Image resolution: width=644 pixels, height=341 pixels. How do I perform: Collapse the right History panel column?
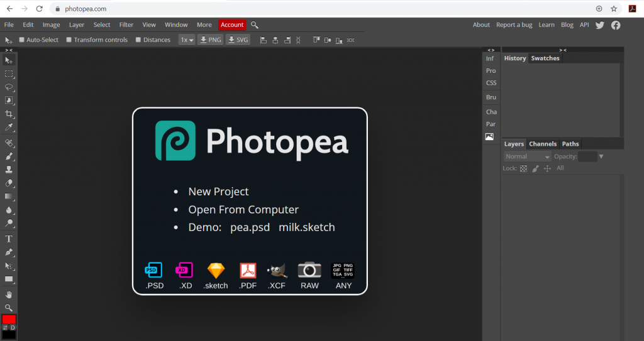tap(563, 50)
